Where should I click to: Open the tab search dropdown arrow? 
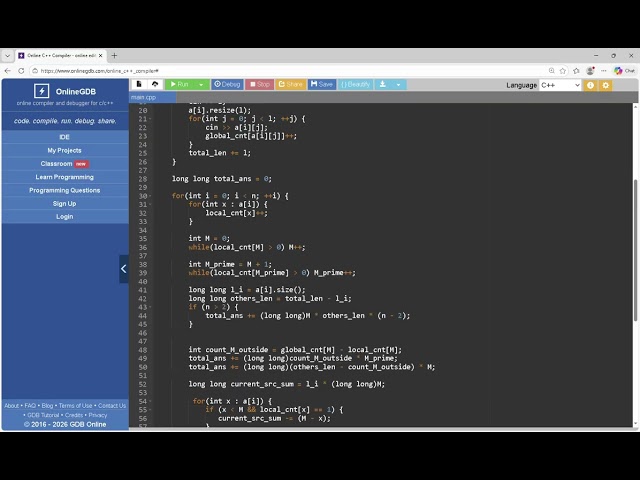tap(7, 56)
